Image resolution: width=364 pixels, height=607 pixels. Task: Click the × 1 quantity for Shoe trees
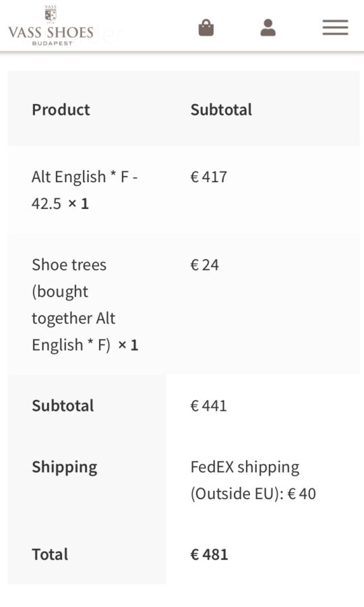click(128, 345)
